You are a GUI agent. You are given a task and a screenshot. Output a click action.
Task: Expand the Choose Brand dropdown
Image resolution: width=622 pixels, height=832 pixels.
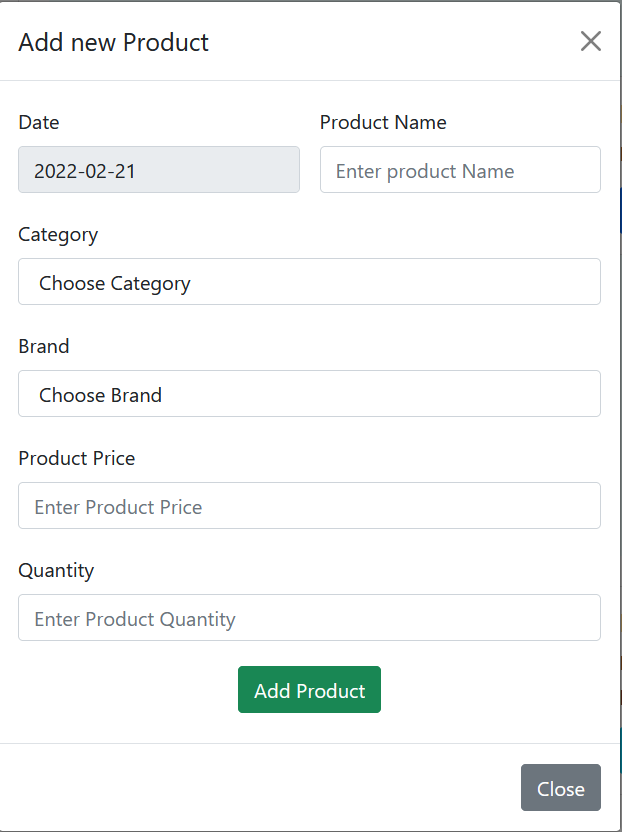pos(309,394)
